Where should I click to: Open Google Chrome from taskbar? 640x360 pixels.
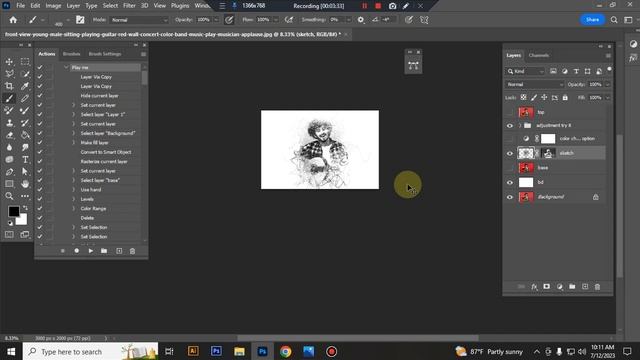pos(285,351)
